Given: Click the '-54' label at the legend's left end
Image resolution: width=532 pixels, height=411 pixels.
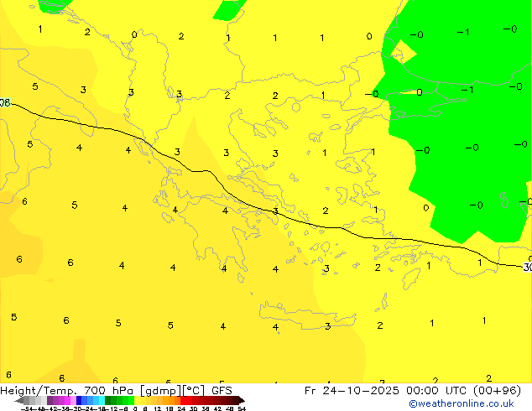Looking at the screenshot, I should (x=27, y=408).
